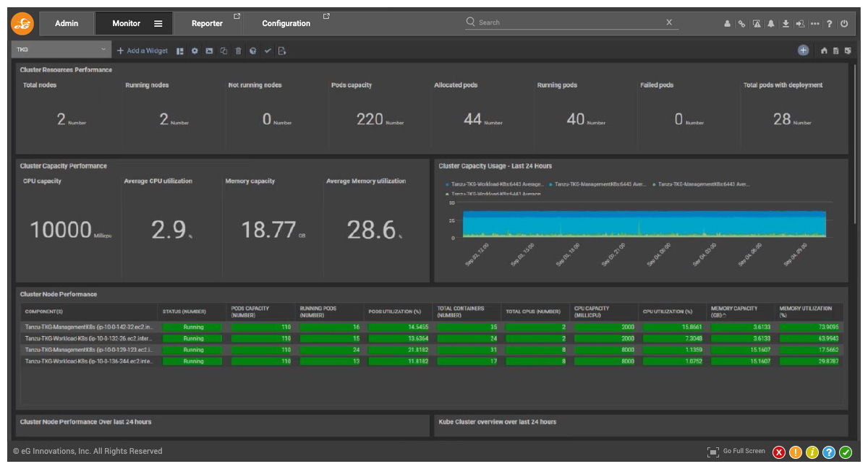Click the power logout icon
The width and height of the screenshot is (868, 469).
(844, 24)
